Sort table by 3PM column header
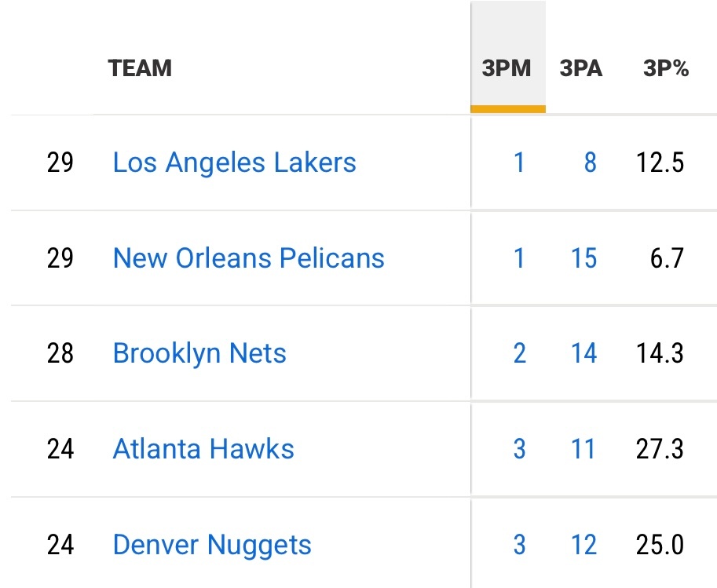Screen dimensions: 717x588 click(507, 68)
